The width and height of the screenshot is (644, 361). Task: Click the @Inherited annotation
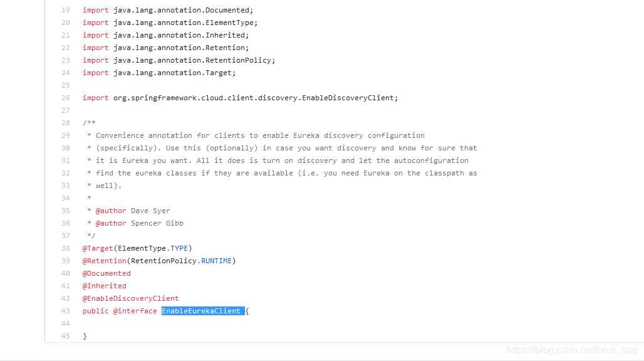coord(105,286)
